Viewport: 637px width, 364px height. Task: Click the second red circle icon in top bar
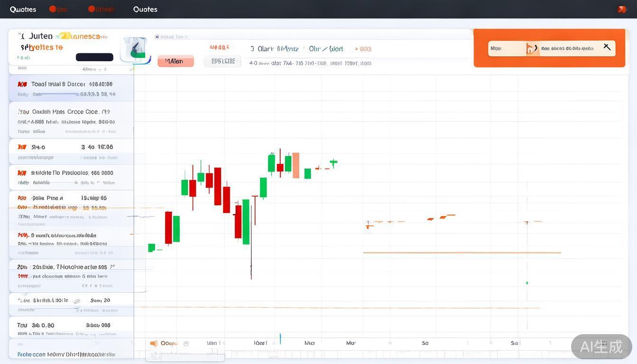pos(91,9)
